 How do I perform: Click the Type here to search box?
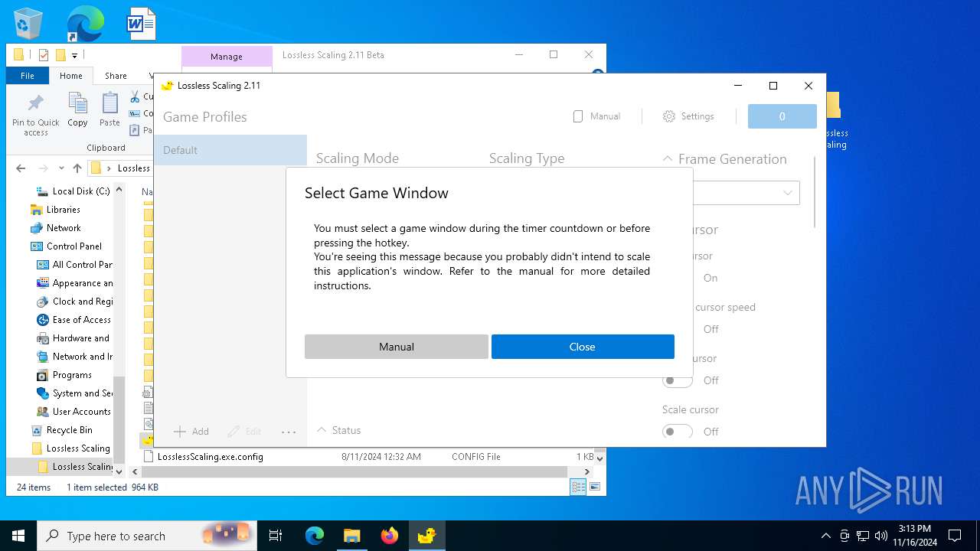coord(145,536)
